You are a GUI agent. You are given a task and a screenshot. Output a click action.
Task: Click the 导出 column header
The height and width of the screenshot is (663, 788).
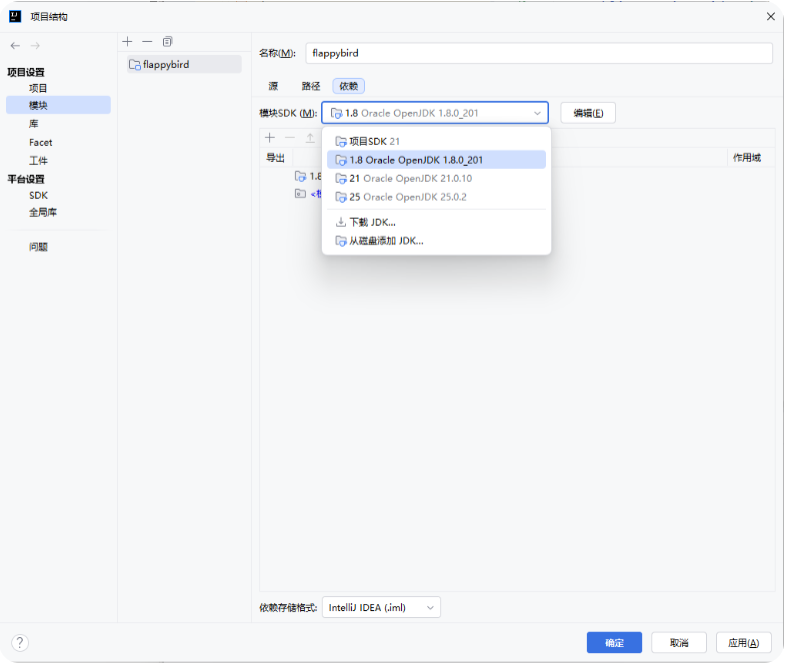click(x=275, y=158)
